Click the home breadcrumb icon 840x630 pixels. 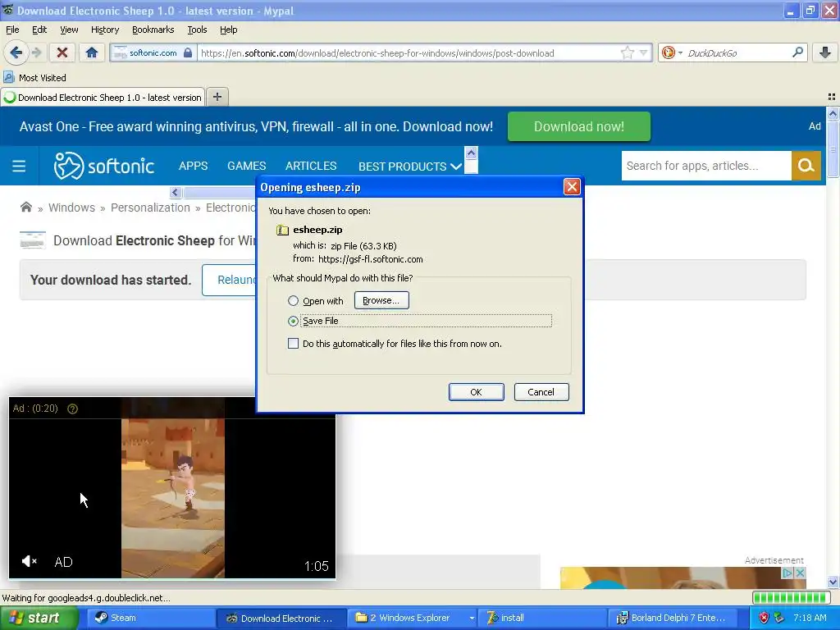coord(25,208)
